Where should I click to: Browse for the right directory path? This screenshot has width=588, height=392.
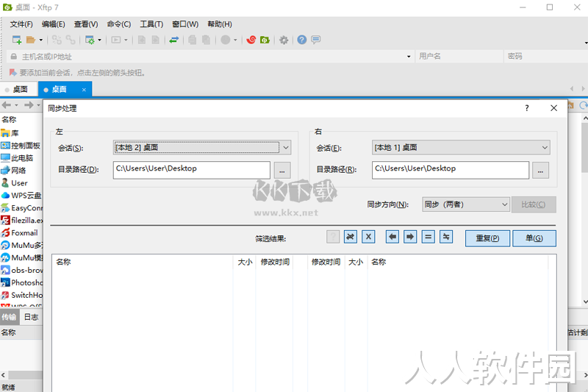pyautogui.click(x=540, y=171)
